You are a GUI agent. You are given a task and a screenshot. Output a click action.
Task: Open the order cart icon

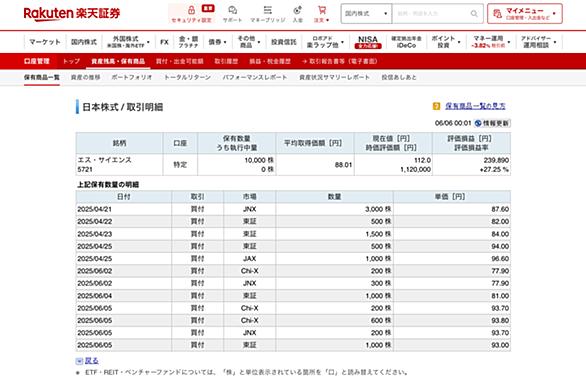[x=322, y=10]
